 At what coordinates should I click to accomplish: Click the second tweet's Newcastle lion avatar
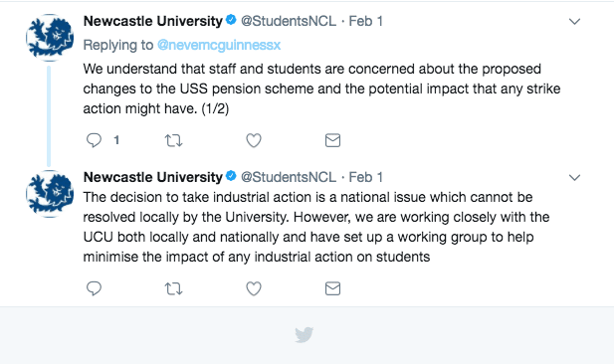pos(50,194)
